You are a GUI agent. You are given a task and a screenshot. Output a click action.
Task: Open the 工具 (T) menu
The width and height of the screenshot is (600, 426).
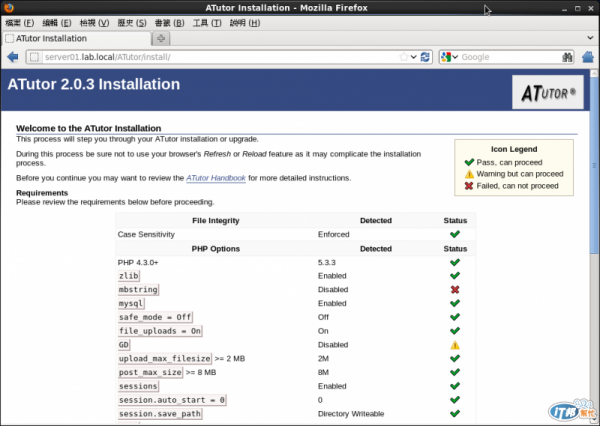[x=207, y=23]
